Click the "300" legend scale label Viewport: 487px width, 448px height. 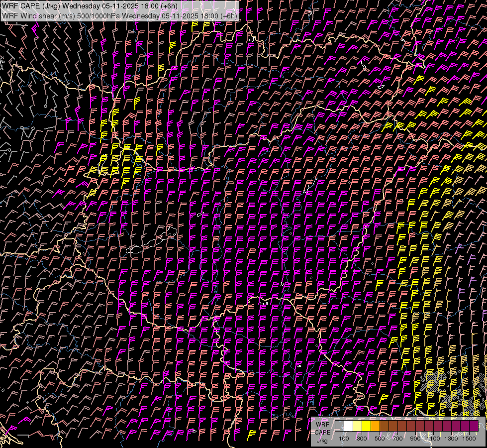tap(362, 439)
